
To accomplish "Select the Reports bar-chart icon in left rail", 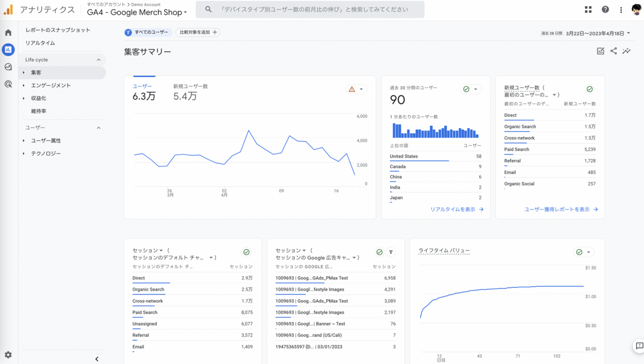I will (8, 49).
